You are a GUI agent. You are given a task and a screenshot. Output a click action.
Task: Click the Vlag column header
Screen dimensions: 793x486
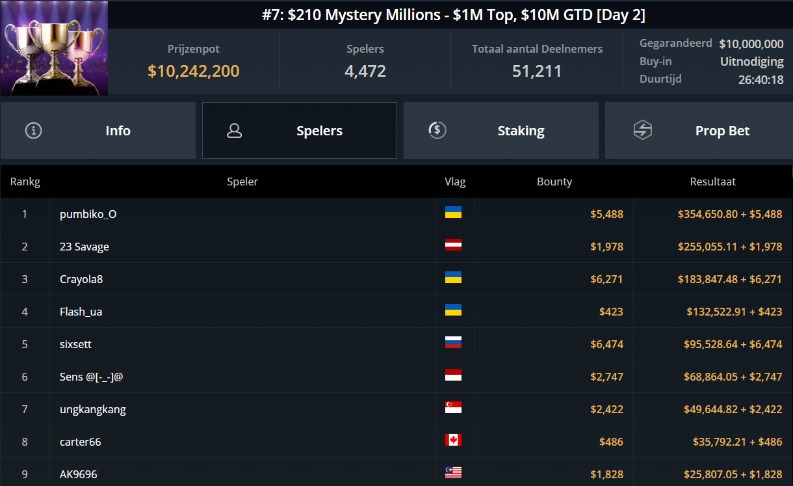coord(455,182)
